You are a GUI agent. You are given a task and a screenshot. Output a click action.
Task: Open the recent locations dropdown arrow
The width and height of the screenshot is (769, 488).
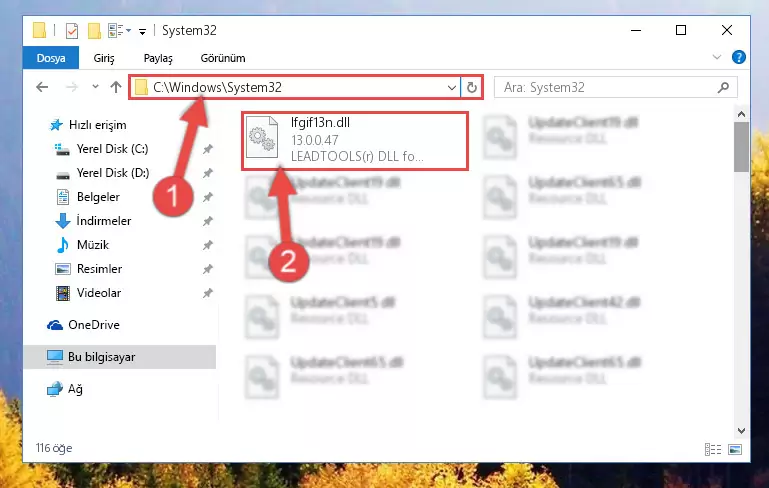(x=95, y=87)
